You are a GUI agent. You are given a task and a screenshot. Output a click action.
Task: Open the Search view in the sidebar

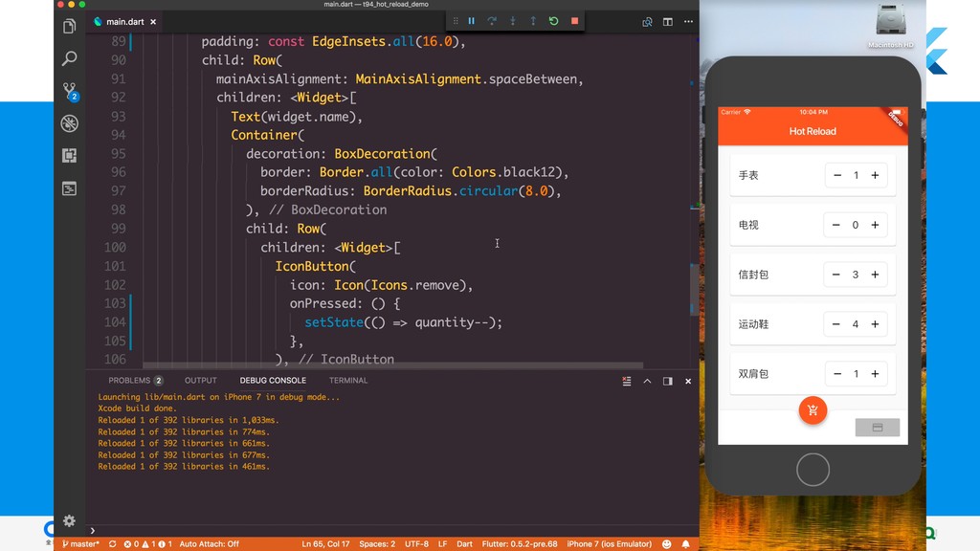coord(69,59)
